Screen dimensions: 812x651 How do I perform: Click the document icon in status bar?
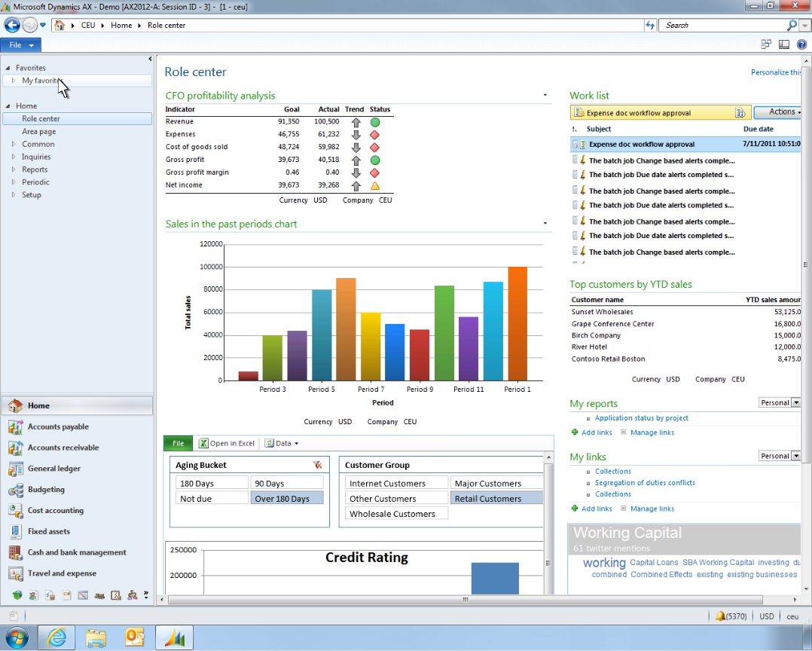14,616
